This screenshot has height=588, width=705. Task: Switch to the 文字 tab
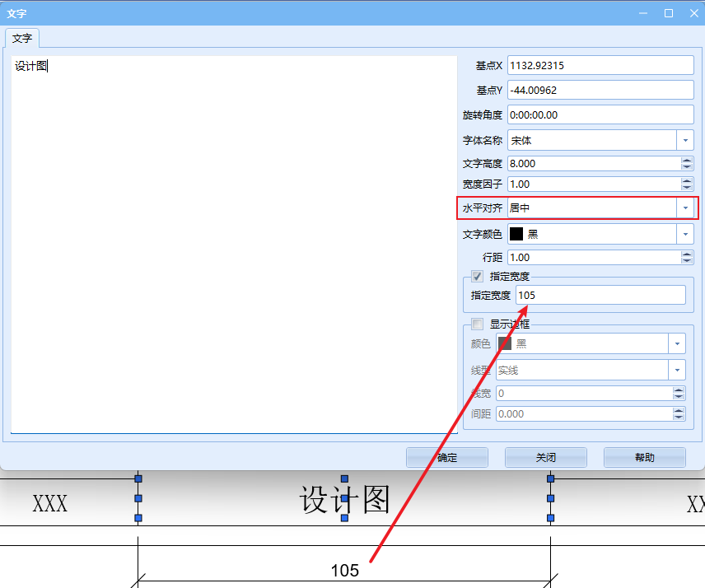(22, 39)
